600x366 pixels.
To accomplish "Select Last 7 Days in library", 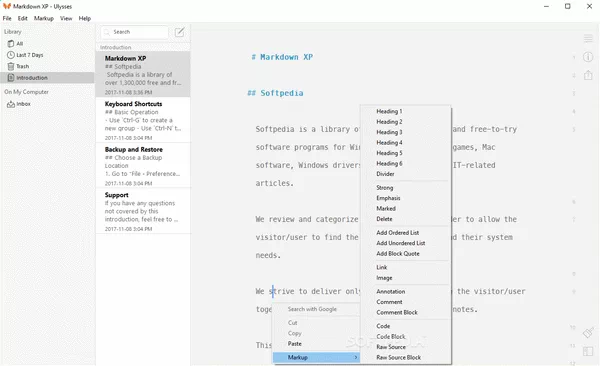I will click(x=47, y=55).
